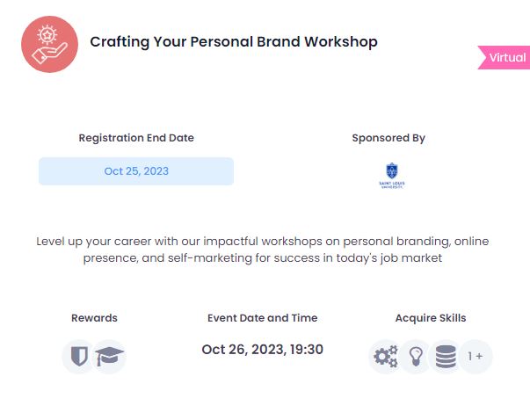The width and height of the screenshot is (530, 420).
Task: Click the lightbulb skill icon
Action: [416, 356]
